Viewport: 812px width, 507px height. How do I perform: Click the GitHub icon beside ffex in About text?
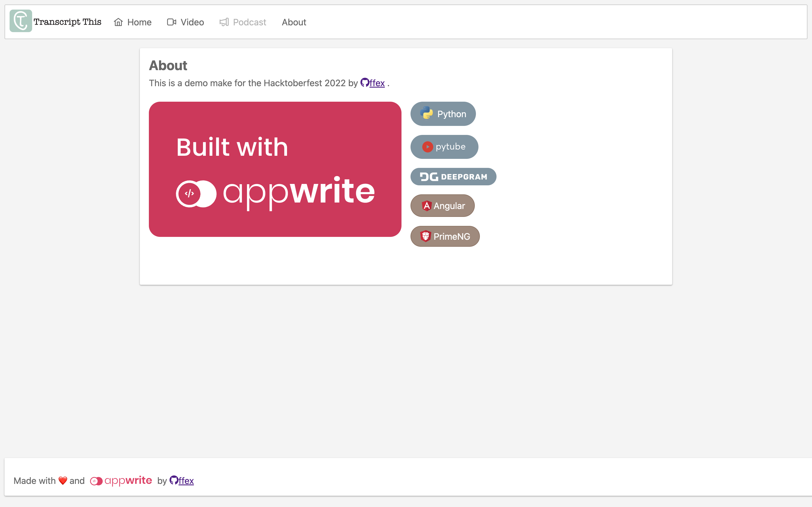pos(364,83)
